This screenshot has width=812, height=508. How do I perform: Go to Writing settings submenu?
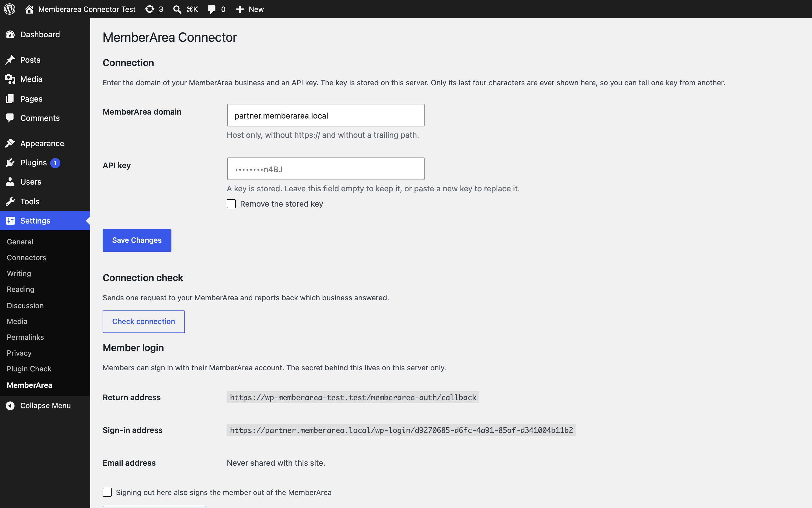coord(19,273)
